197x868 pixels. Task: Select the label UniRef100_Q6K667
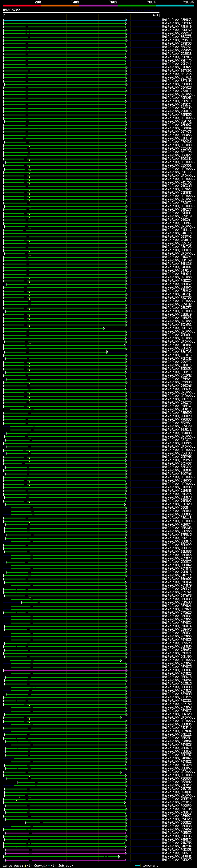pyautogui.click(x=177, y=125)
